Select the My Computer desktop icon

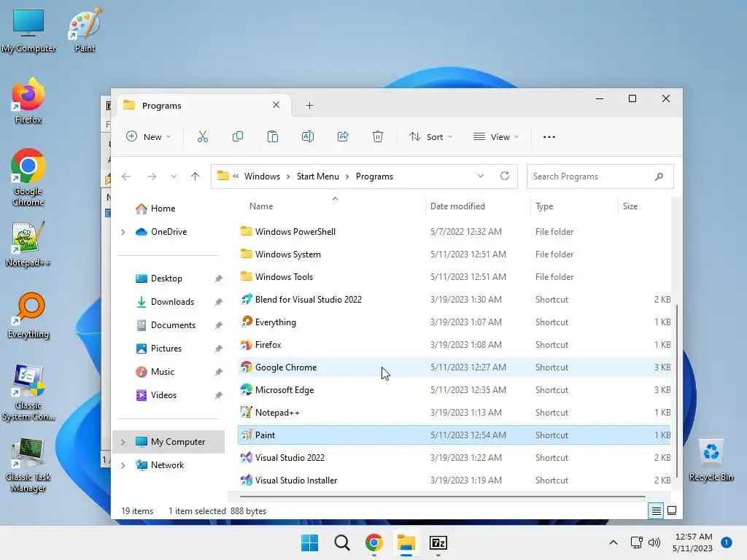[28, 29]
